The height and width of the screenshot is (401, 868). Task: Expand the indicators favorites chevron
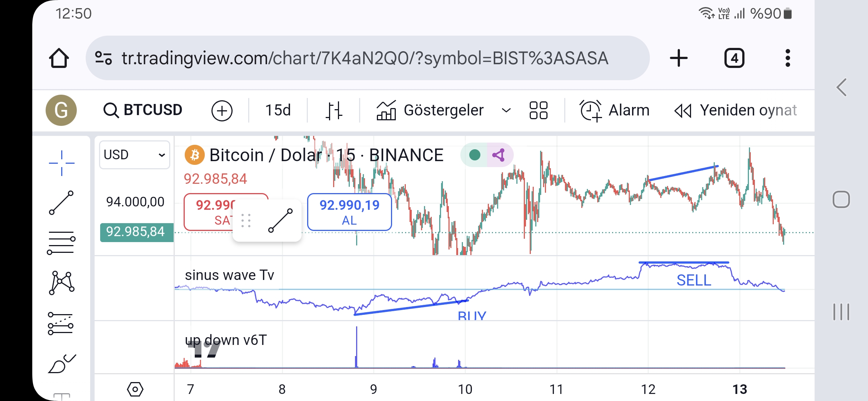pyautogui.click(x=506, y=110)
